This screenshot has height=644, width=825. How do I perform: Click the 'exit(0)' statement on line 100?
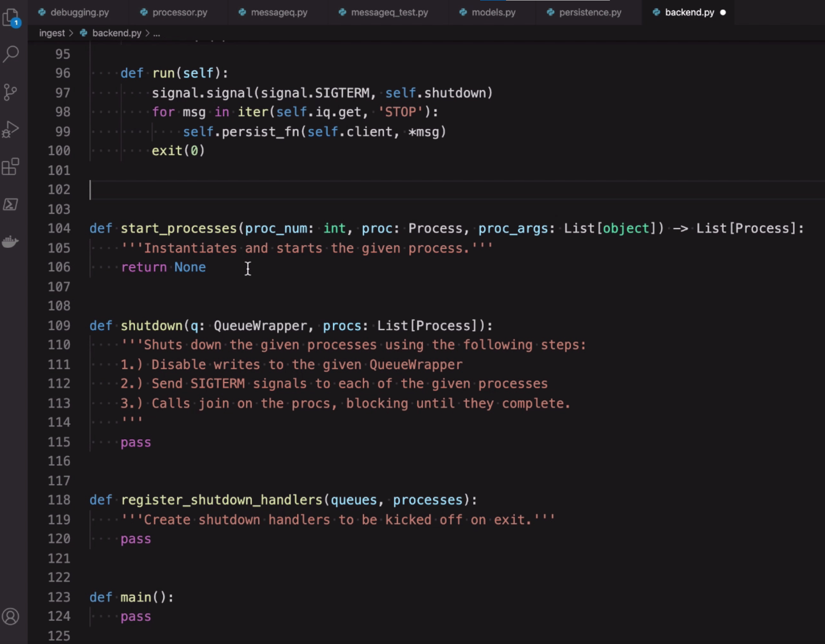[178, 150]
